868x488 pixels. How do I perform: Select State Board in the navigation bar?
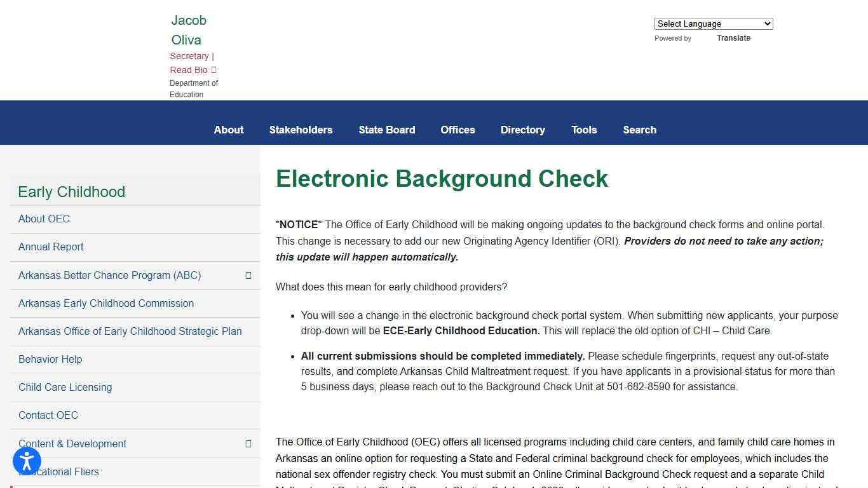(386, 130)
